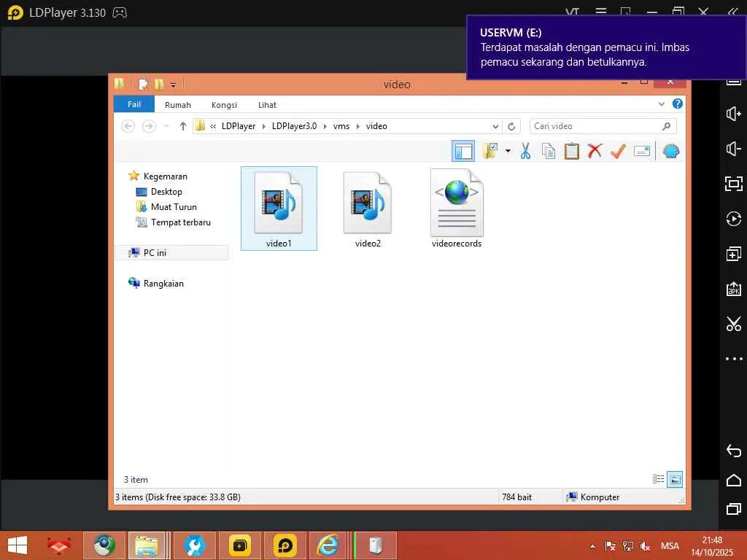Click LDPlayer Android back button
747x560 pixels.
(733, 451)
